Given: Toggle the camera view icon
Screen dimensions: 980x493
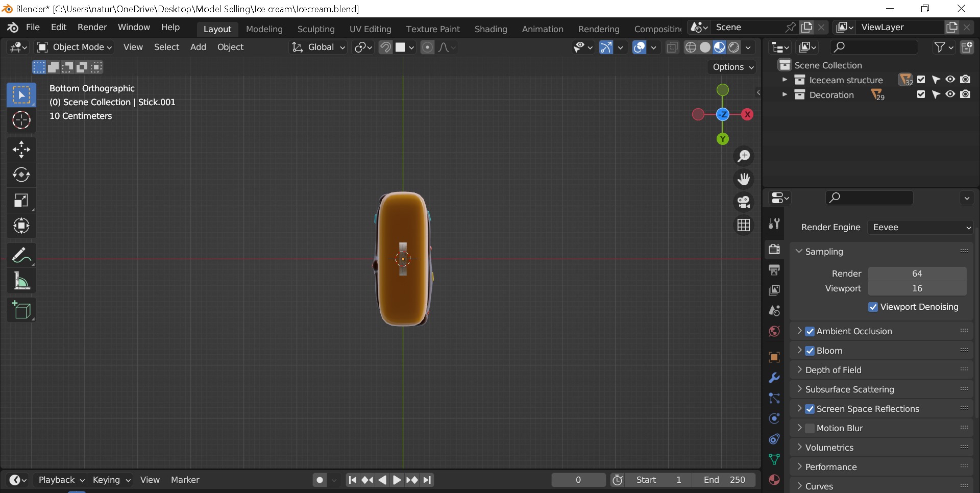Looking at the screenshot, I should 744,202.
